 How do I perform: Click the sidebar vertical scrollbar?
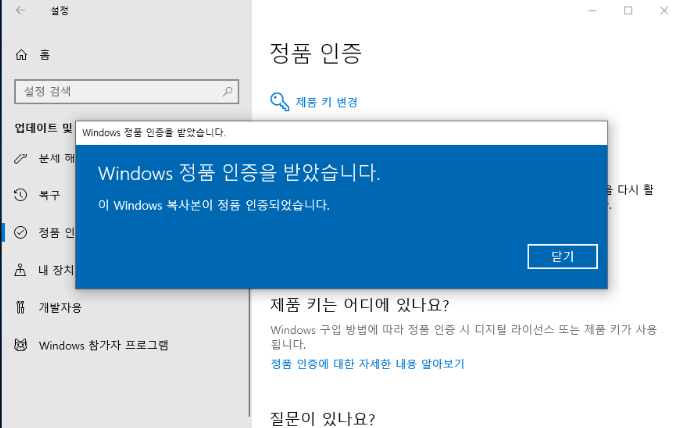point(249,352)
